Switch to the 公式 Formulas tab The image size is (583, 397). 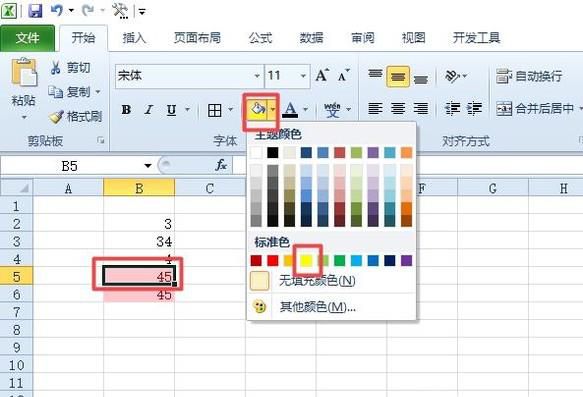[x=260, y=38]
